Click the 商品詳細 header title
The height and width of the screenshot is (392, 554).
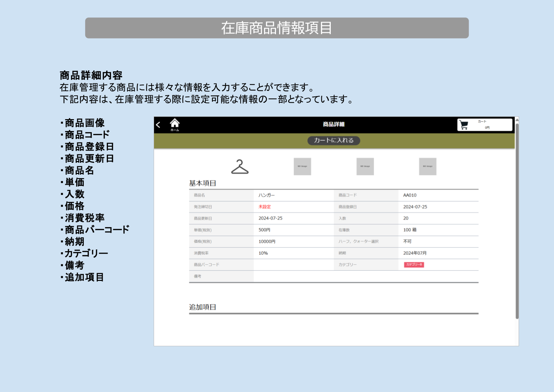click(334, 124)
